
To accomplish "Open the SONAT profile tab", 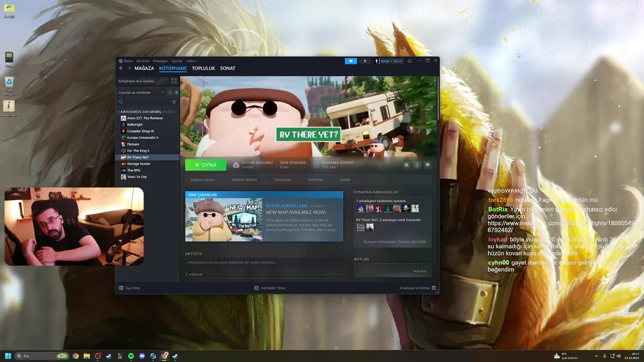I will 227,68.
